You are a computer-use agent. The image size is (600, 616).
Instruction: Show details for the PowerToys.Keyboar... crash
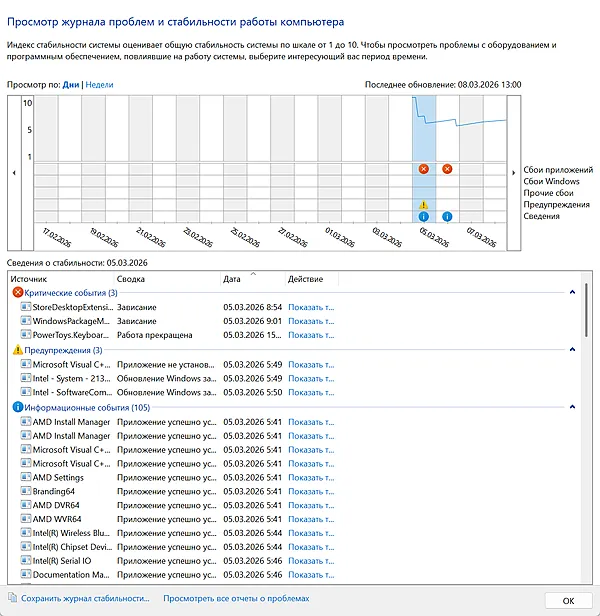[x=310, y=335]
